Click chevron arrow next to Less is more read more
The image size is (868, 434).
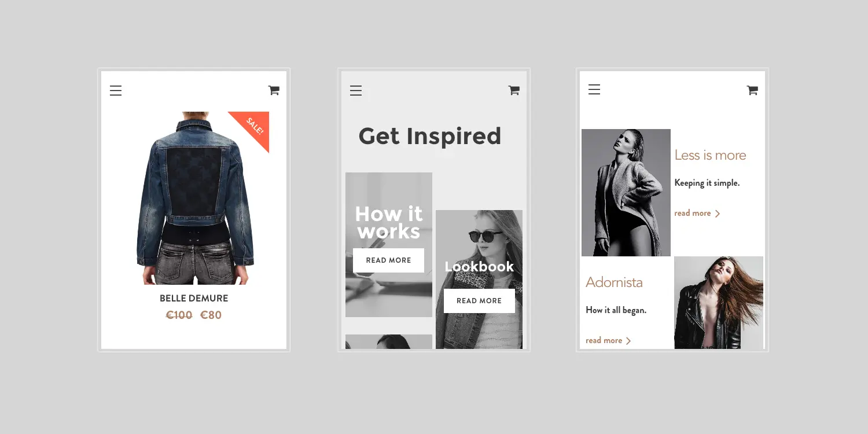pos(718,214)
